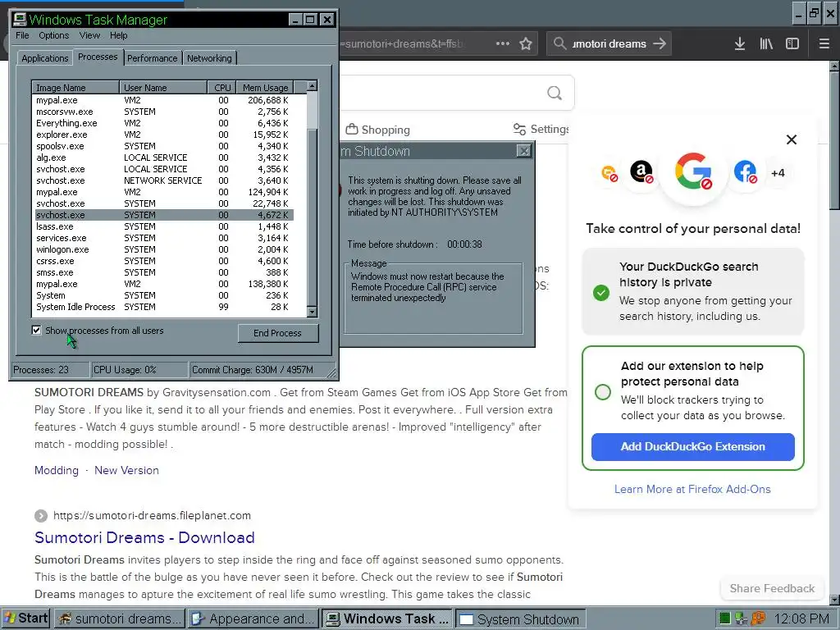Click the fileplanet result favicon
This screenshot has width=840, height=630.
point(41,516)
